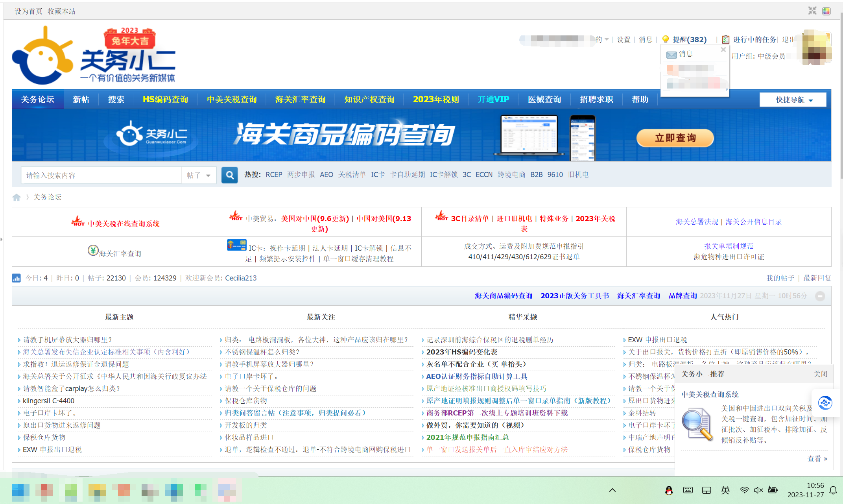Open 设置 link in user bar
Image resolution: width=843 pixels, height=504 pixels.
[623, 39]
